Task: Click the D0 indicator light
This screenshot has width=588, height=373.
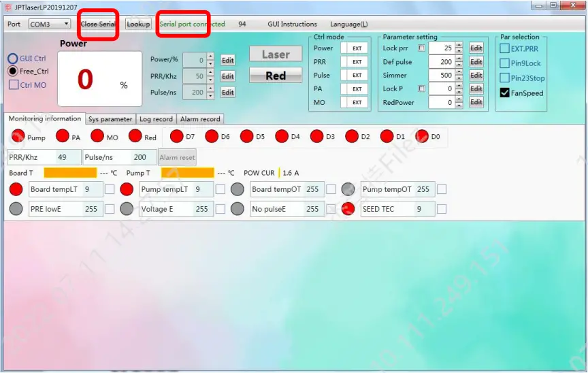Action: [x=422, y=136]
